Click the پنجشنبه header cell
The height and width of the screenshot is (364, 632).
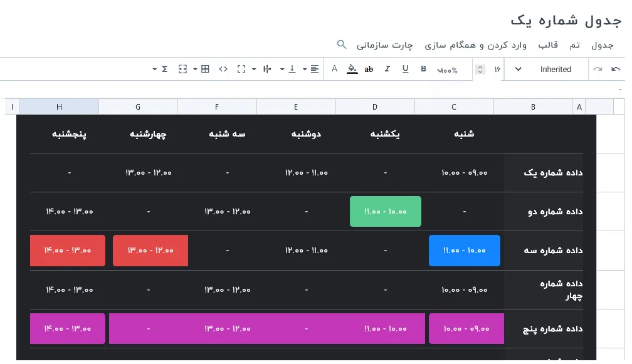69,133
